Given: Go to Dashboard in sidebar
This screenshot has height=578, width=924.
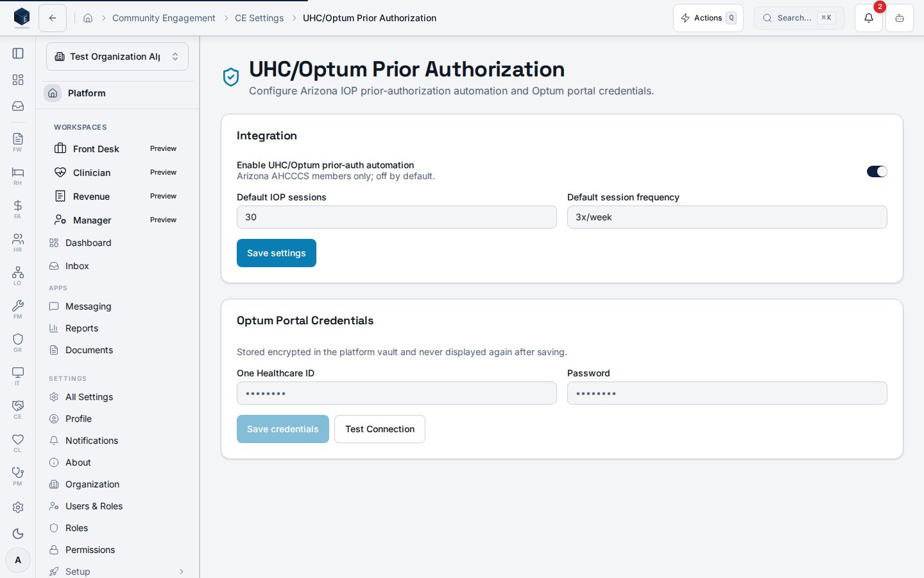Looking at the screenshot, I should pyautogui.click(x=117, y=243).
